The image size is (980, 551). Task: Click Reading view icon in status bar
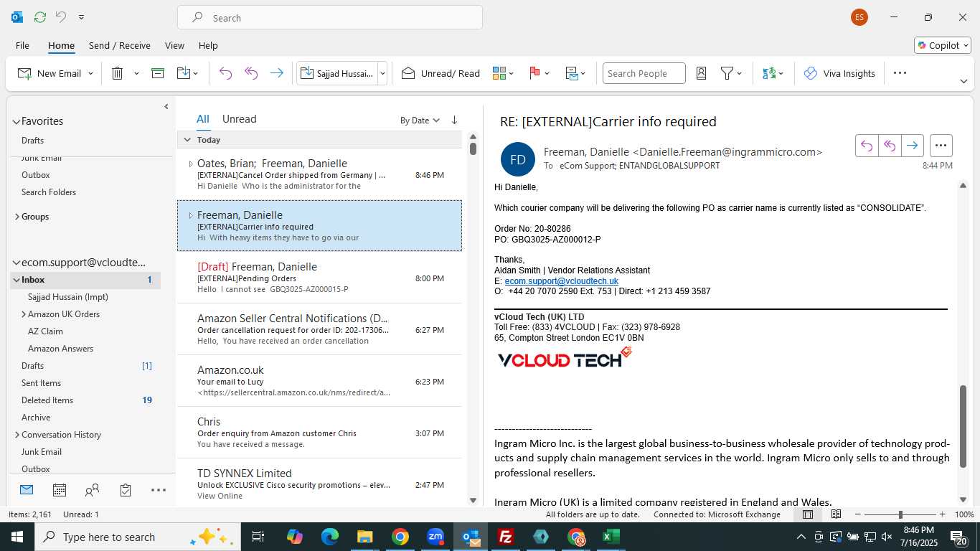[x=836, y=514]
